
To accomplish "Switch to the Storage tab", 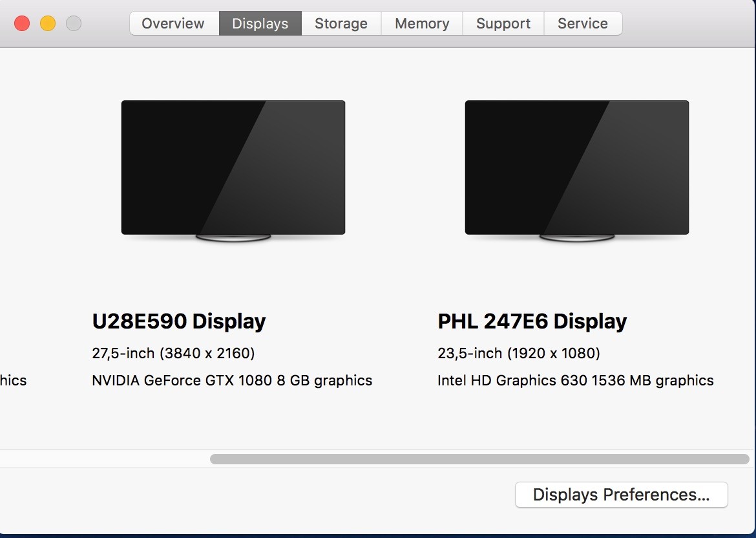I will [341, 24].
